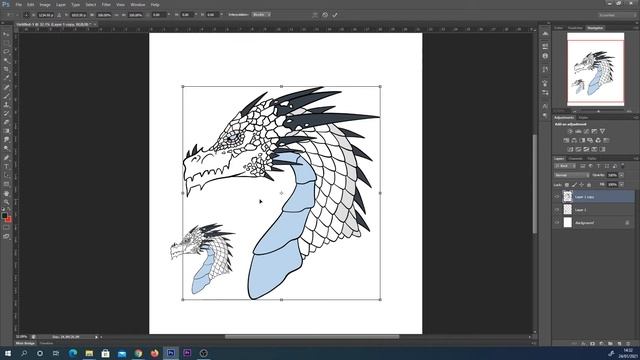
Task: Cancel the transform in options bar
Action: 325,15
